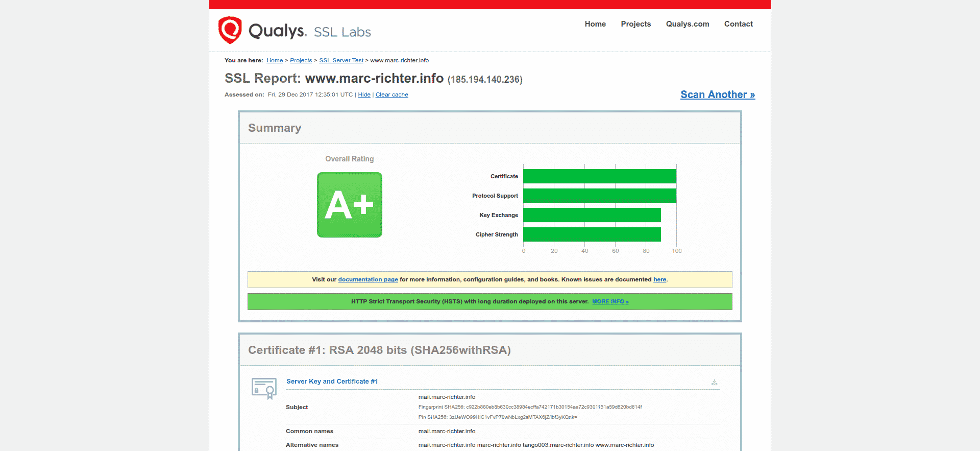Click the assessed date text
Image resolution: width=980 pixels, height=451 pixels.
(x=310, y=94)
